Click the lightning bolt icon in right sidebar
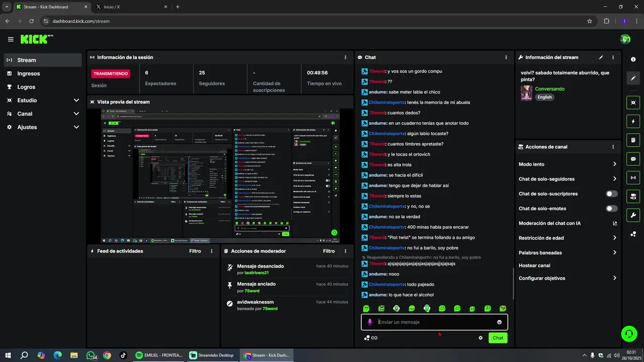The width and height of the screenshot is (644, 362). tap(633, 121)
